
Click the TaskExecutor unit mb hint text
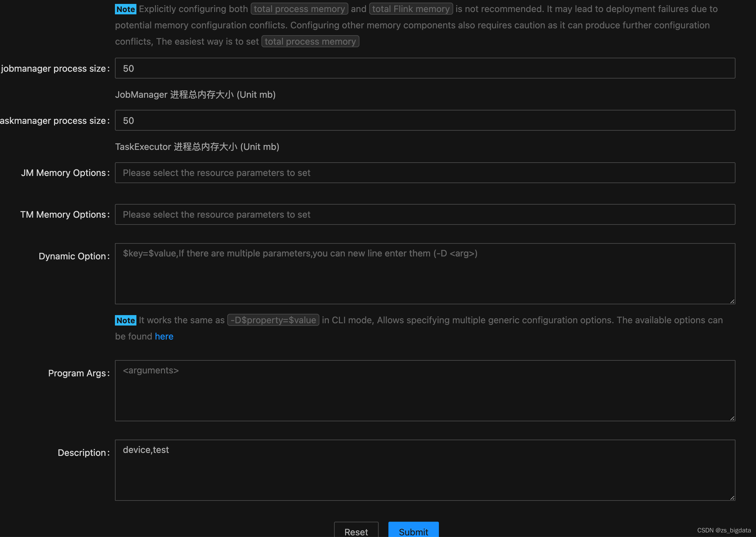point(197,147)
